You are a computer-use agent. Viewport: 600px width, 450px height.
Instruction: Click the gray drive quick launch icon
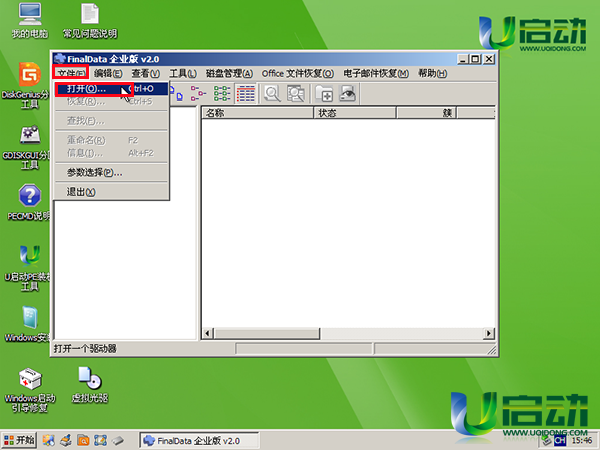(x=118, y=440)
